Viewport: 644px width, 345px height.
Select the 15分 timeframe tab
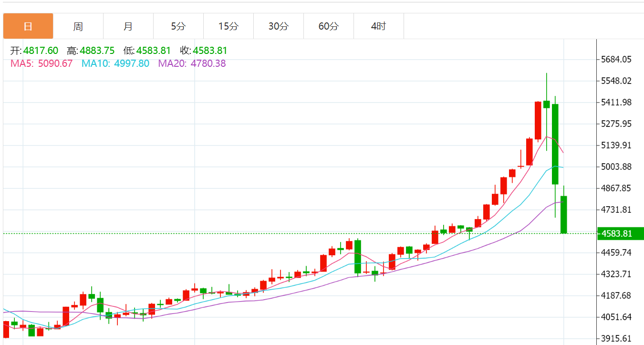(x=229, y=26)
